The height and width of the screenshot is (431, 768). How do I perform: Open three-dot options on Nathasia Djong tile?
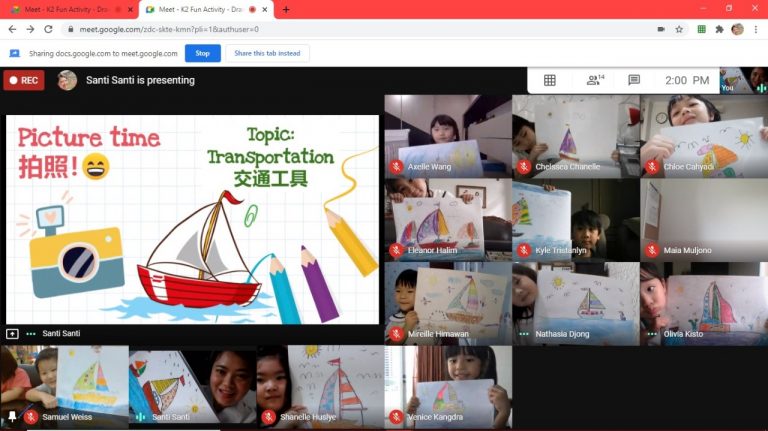click(524, 334)
